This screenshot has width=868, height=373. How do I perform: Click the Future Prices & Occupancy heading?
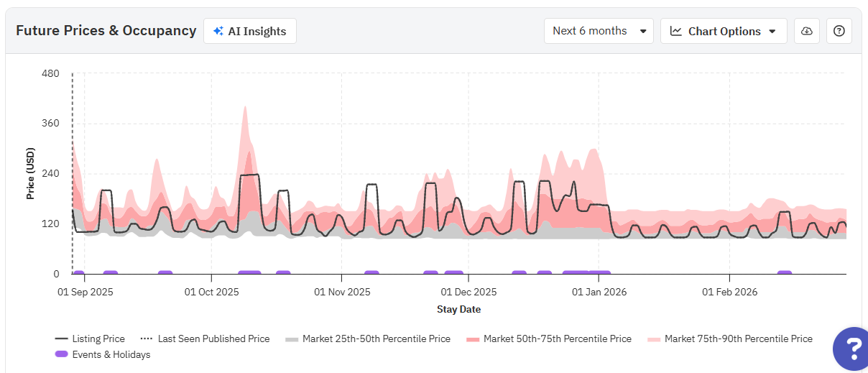tap(106, 31)
